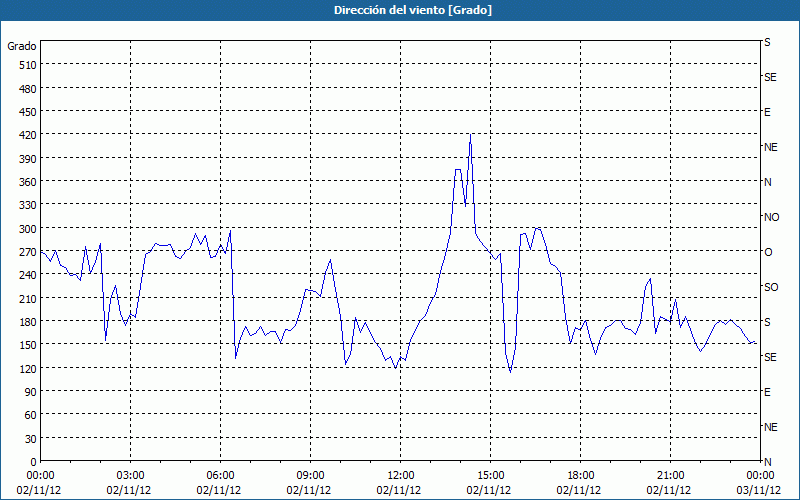Click the 'NO' compass label

click(x=772, y=217)
